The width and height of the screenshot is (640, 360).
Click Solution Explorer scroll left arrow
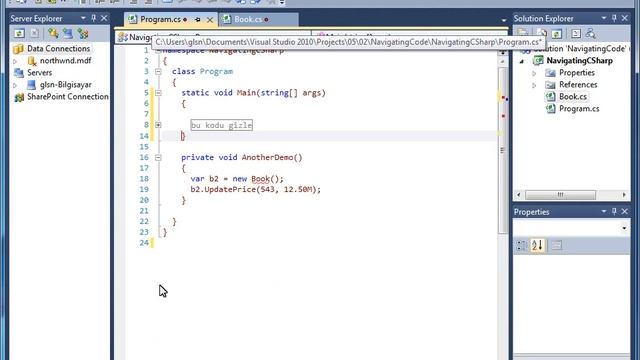click(518, 195)
